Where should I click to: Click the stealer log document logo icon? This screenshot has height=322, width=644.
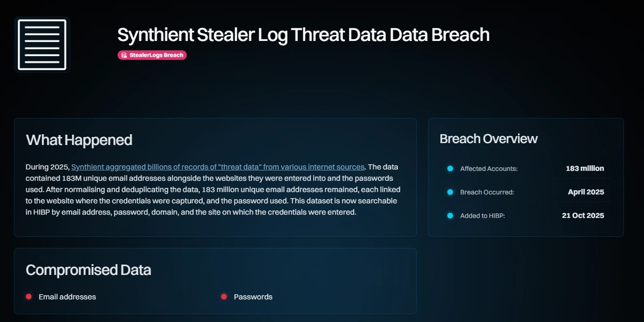(x=42, y=44)
